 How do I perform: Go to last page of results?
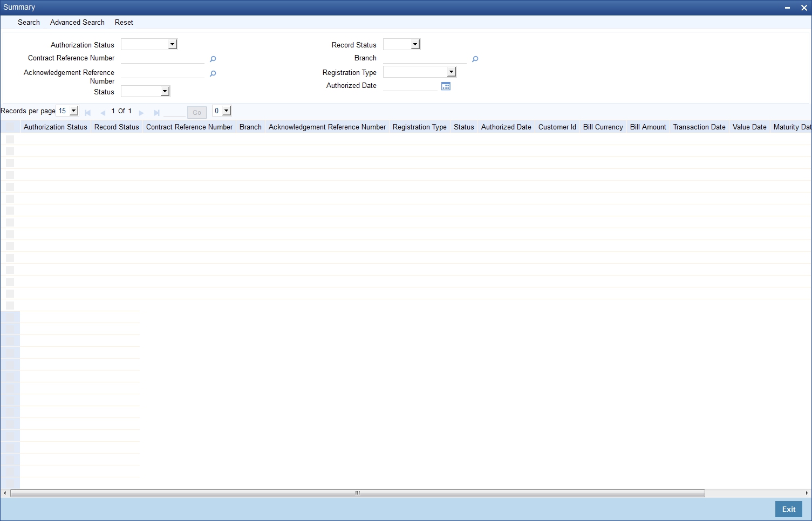coord(156,113)
